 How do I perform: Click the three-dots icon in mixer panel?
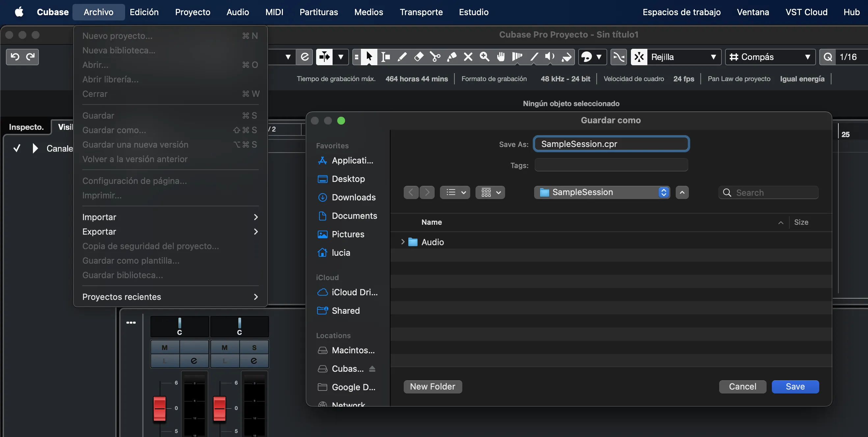[131, 323]
